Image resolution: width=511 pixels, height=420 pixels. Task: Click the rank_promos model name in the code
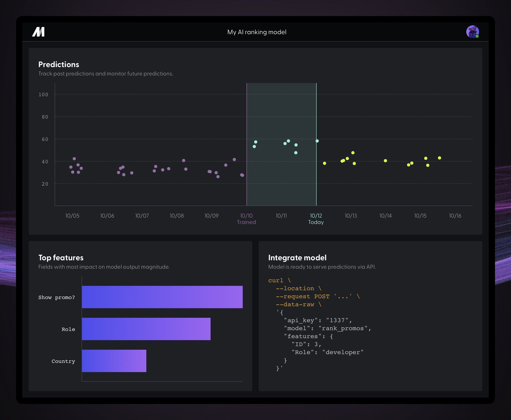(x=344, y=328)
